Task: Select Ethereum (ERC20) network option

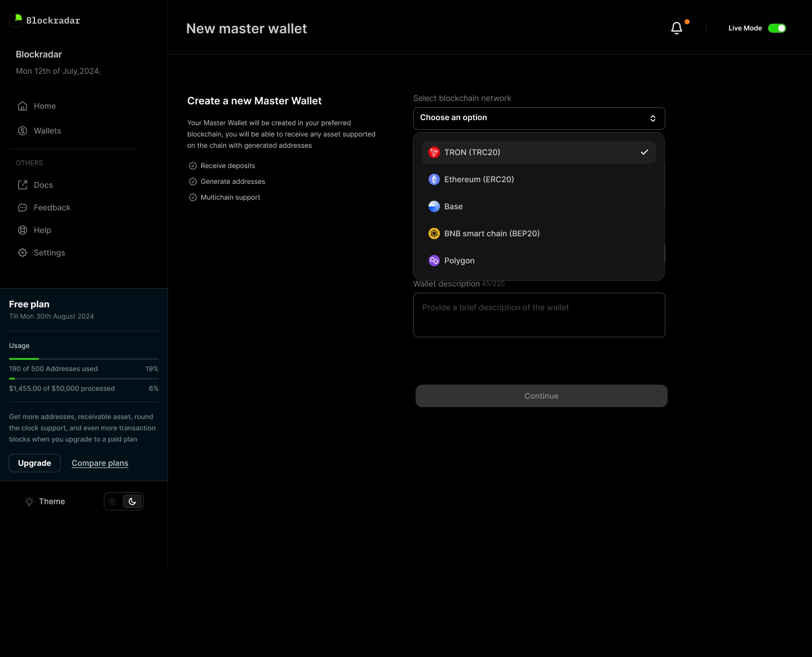Action: coord(539,179)
